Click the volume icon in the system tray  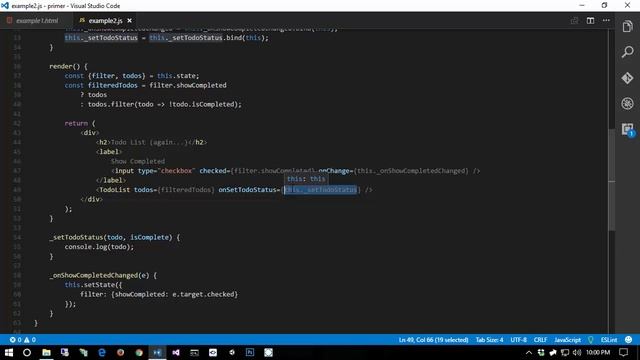577,352
